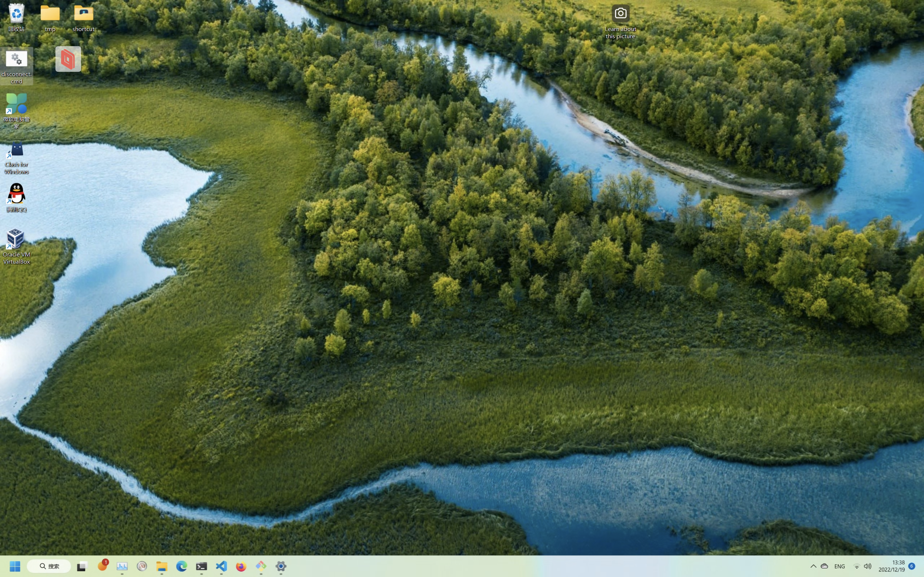Screen dimensions: 924x577
Task: Open Task View from the taskbar
Action: (x=82, y=566)
